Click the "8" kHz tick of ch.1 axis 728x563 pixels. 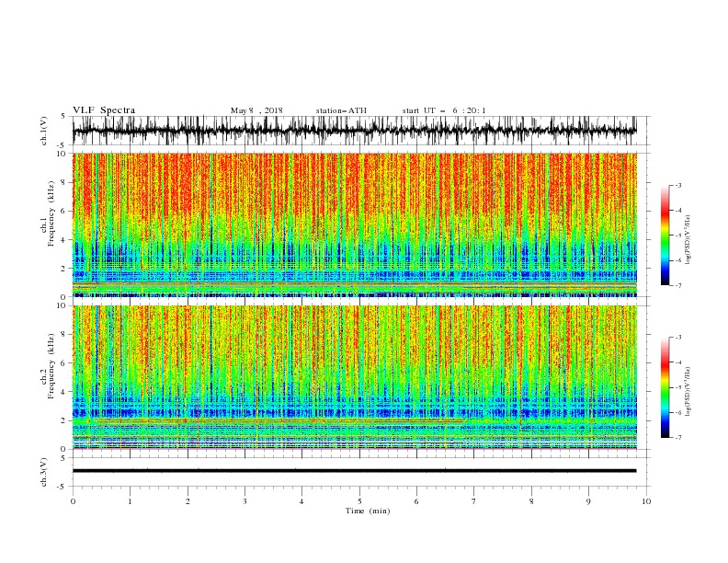coord(64,182)
